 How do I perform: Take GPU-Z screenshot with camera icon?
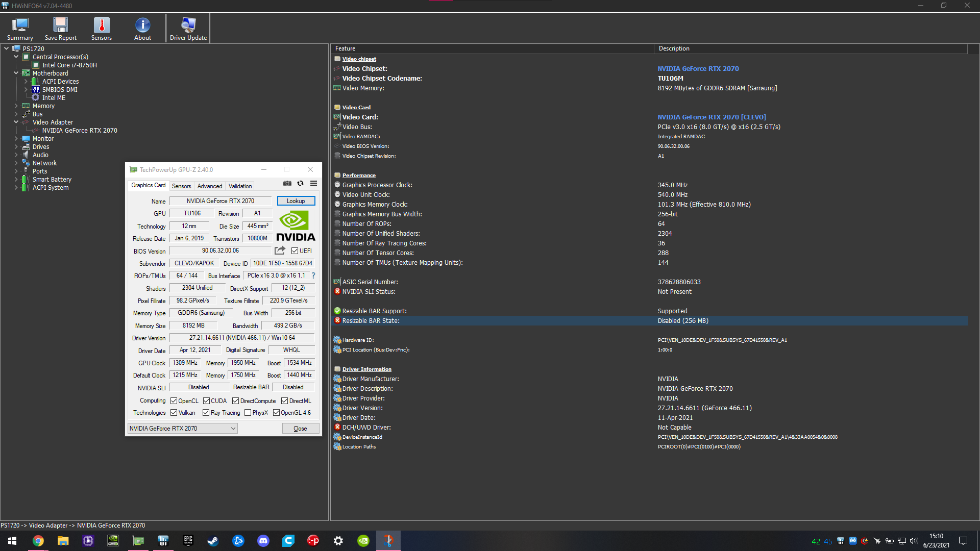287,183
